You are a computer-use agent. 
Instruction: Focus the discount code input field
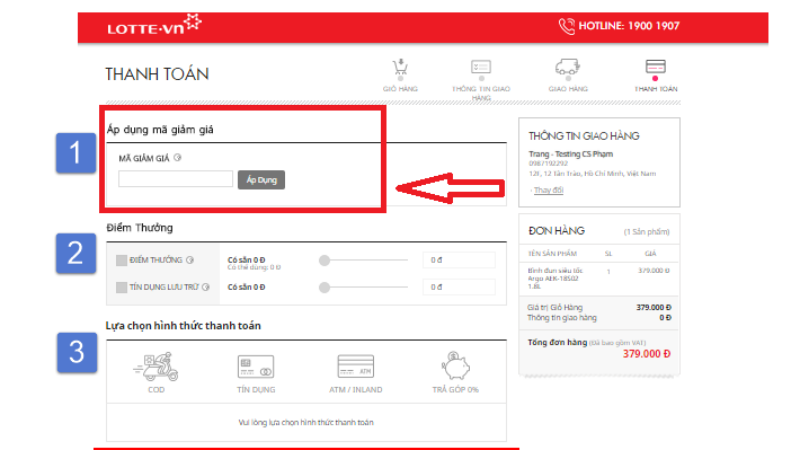pos(175,180)
